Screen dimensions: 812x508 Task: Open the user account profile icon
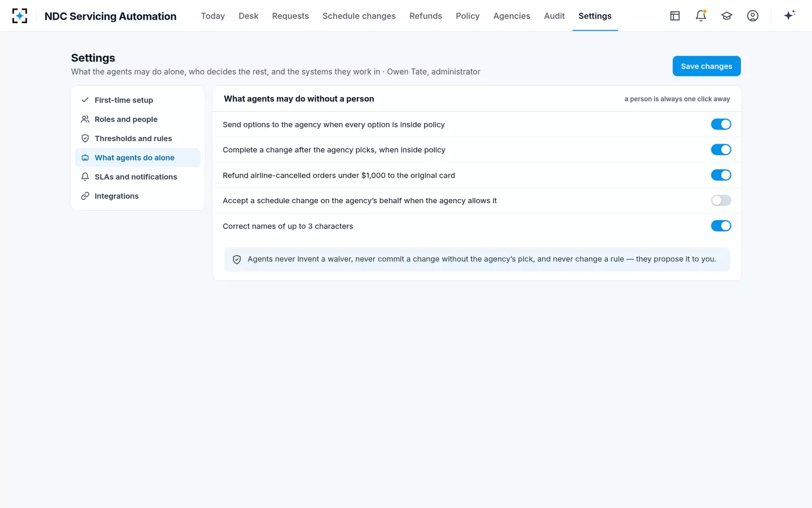coord(753,16)
